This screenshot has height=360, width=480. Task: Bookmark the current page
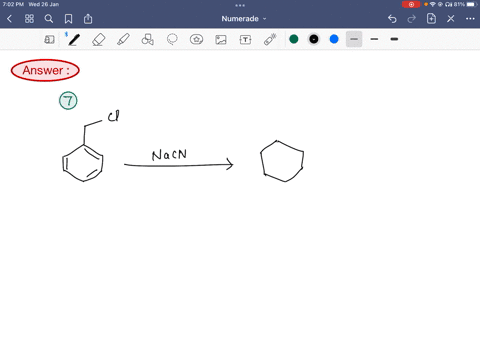[68, 19]
